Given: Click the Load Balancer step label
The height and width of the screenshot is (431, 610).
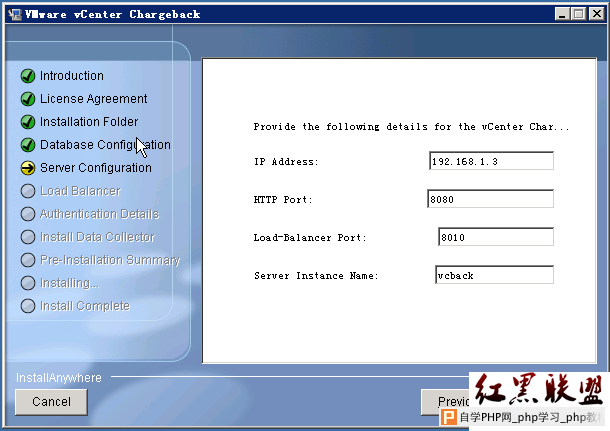Looking at the screenshot, I should 81,191.
